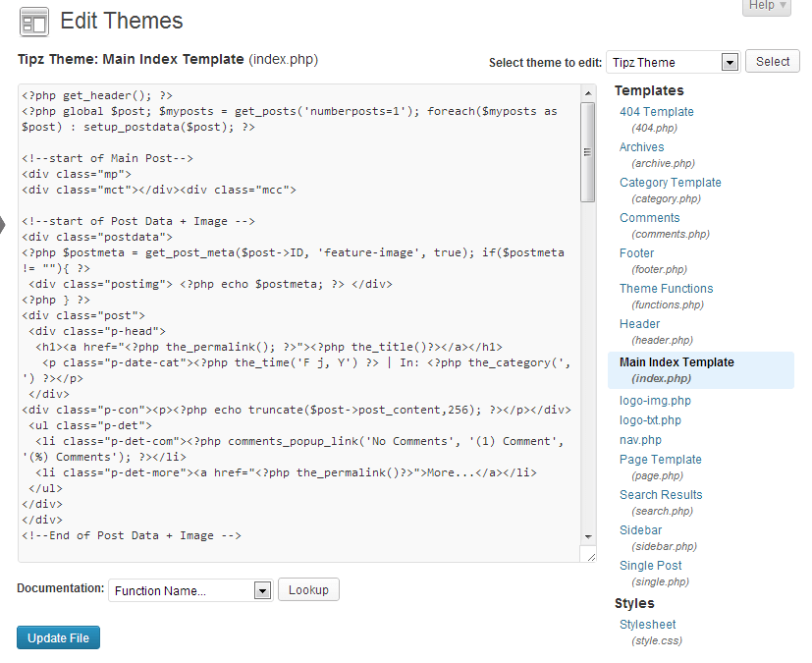Click the Lookup button
812x663 pixels.
click(308, 590)
